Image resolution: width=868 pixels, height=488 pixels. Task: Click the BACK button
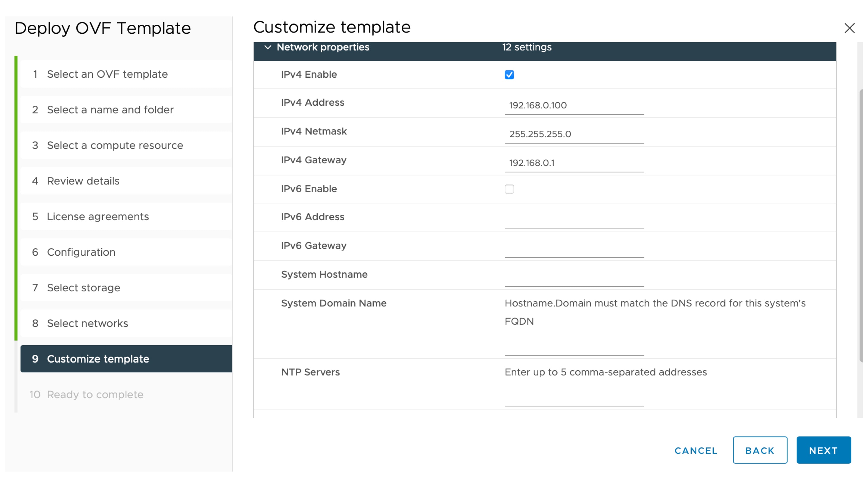coord(759,450)
